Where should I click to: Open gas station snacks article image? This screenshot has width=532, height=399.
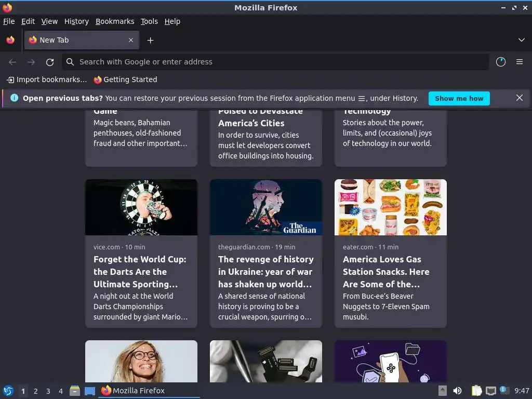[x=391, y=207]
